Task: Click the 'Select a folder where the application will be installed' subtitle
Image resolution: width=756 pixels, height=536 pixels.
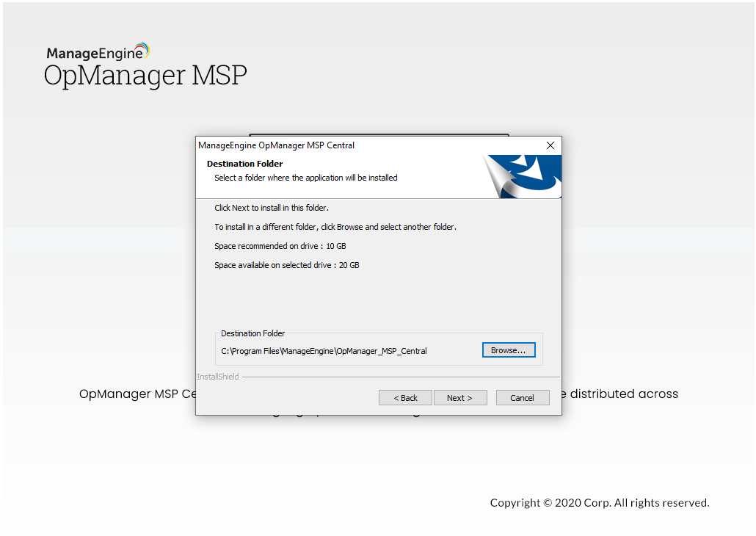Action: coord(306,178)
